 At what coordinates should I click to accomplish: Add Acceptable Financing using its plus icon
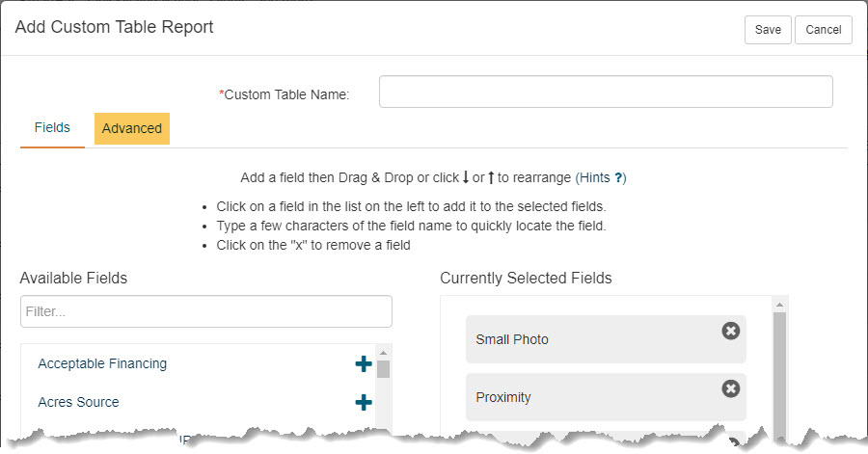(x=364, y=363)
